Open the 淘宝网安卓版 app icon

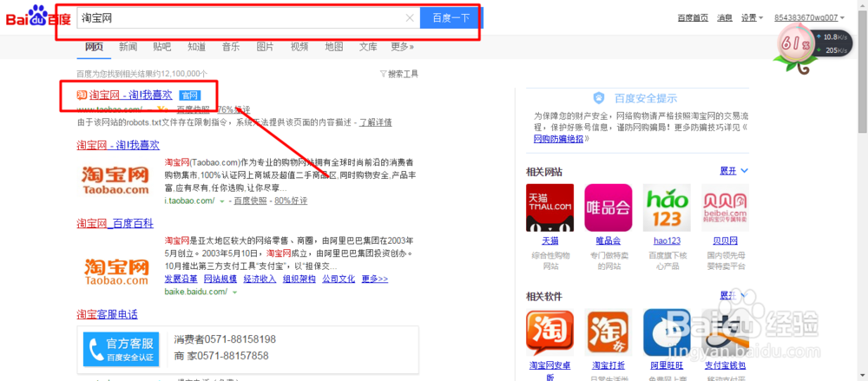click(x=549, y=332)
